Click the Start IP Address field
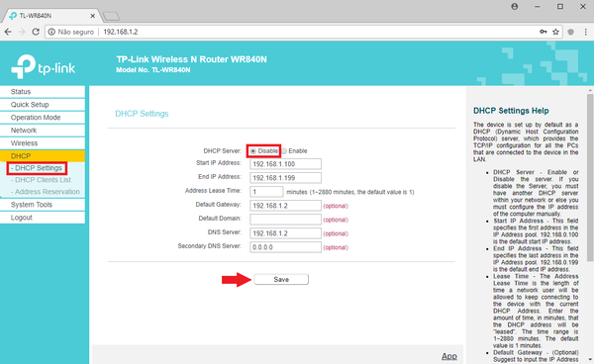The width and height of the screenshot is (594, 364). (x=286, y=164)
